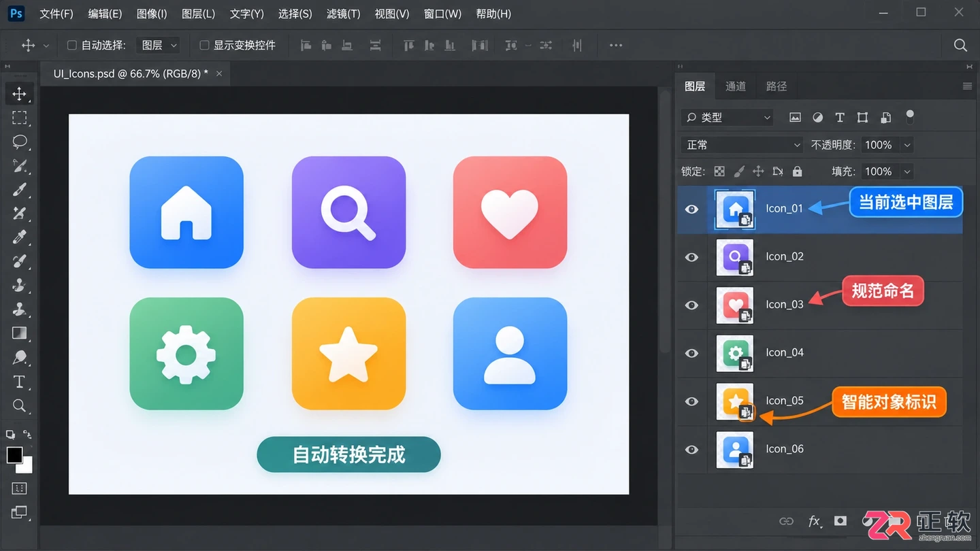Click the link layers chain icon
The image size is (980, 551).
click(786, 522)
